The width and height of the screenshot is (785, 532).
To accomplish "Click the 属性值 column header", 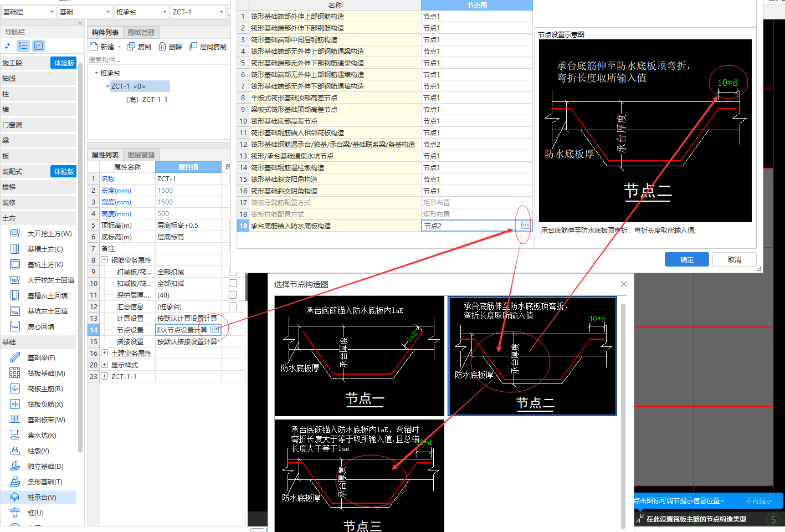I will (188, 167).
